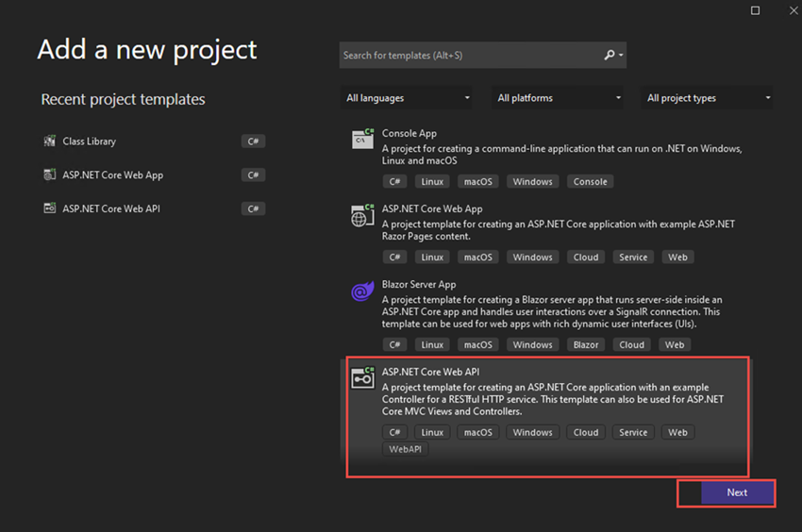
Task: Click the Linux tag under Console App
Action: click(x=432, y=182)
